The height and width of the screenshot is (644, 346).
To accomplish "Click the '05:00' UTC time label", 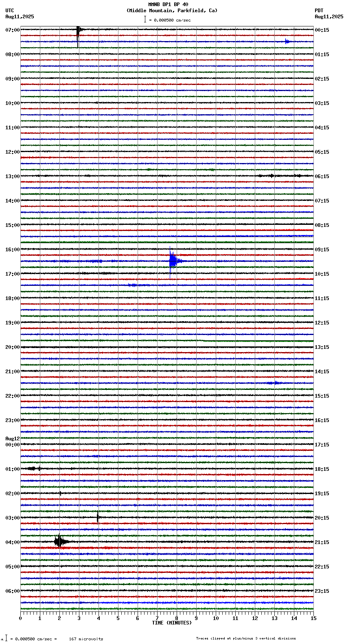I will 13,567.
